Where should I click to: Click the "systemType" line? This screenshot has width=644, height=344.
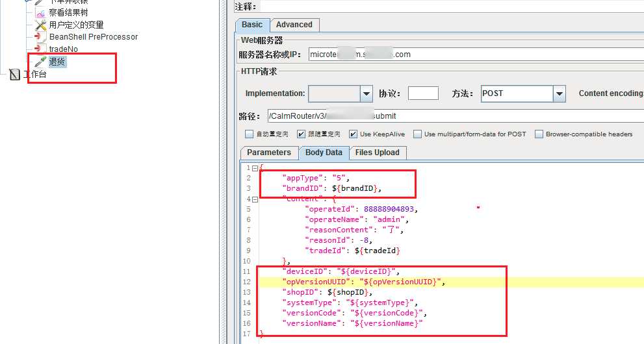(x=350, y=302)
